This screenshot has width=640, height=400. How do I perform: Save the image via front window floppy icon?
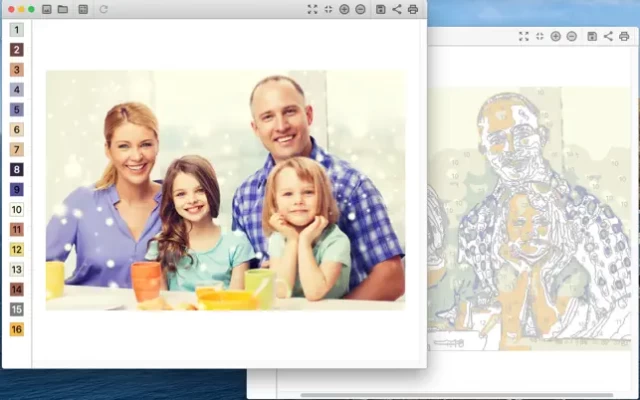click(x=380, y=9)
